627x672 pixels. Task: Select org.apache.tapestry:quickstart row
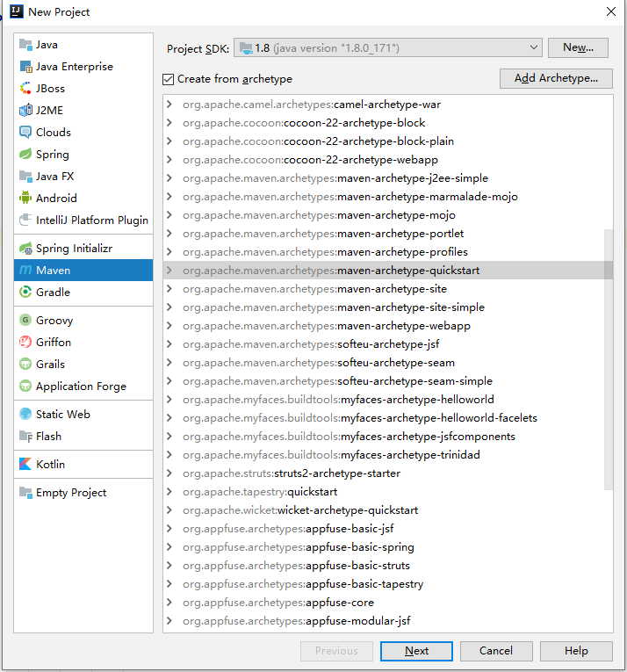(x=388, y=492)
